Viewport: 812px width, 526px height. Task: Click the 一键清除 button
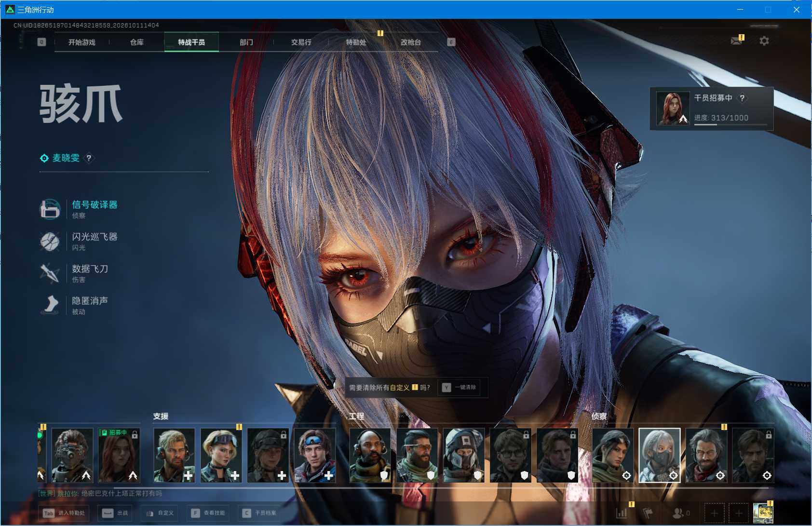click(459, 387)
